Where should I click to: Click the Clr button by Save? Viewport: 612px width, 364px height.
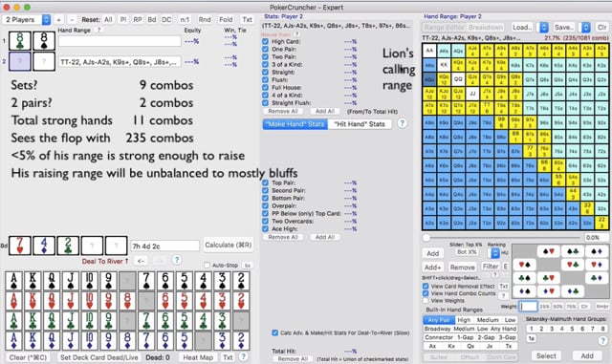click(x=601, y=28)
